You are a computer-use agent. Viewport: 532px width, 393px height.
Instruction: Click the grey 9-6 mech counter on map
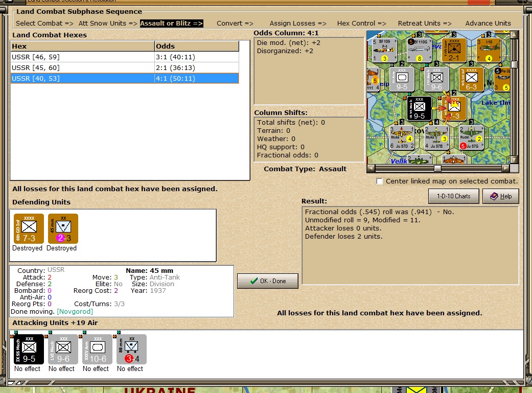436,79
